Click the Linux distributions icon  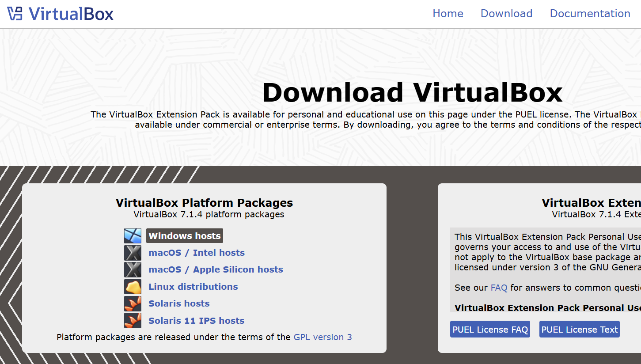click(x=133, y=287)
